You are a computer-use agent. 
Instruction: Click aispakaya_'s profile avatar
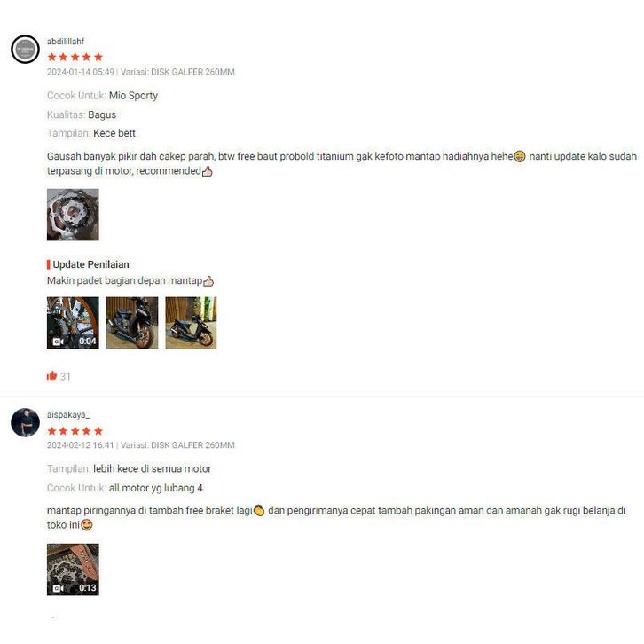25,422
